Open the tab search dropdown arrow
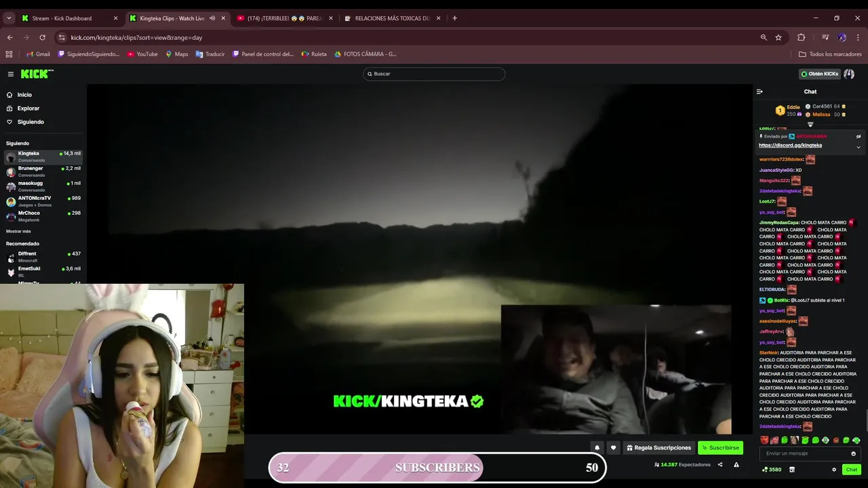The width and height of the screenshot is (868, 488). coord(9,18)
